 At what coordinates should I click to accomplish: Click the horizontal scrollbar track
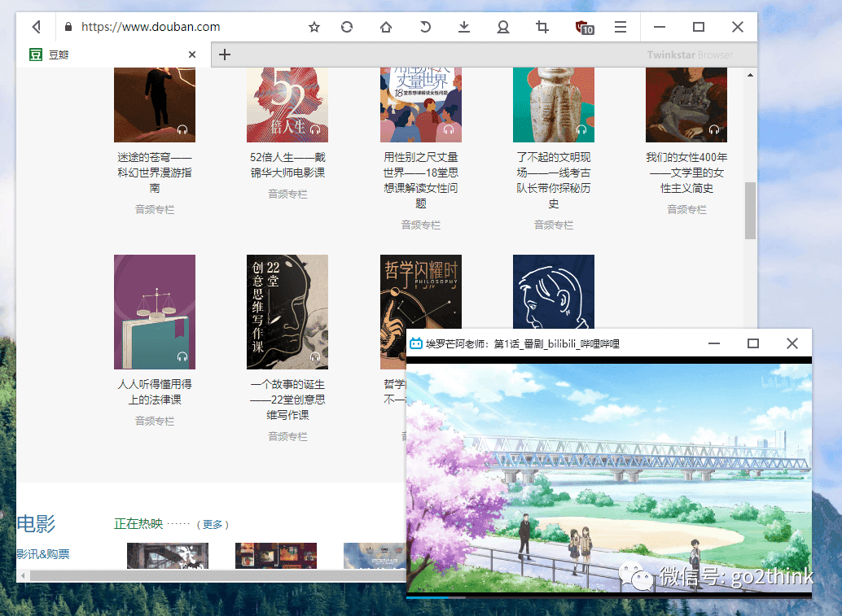tap(217, 576)
